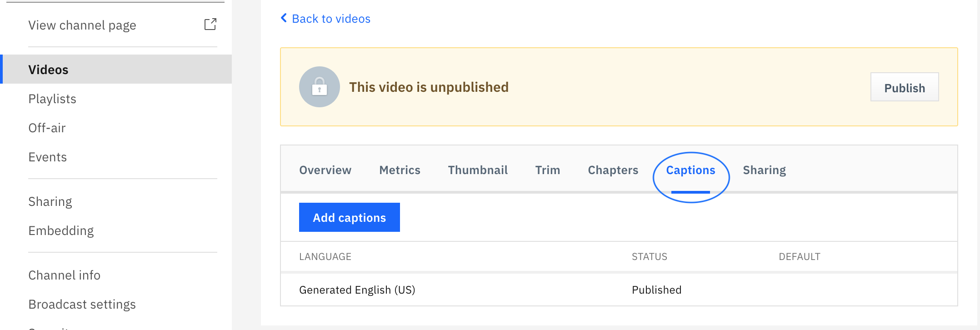The height and width of the screenshot is (330, 980).
Task: Open Events in the sidebar
Action: click(x=48, y=157)
